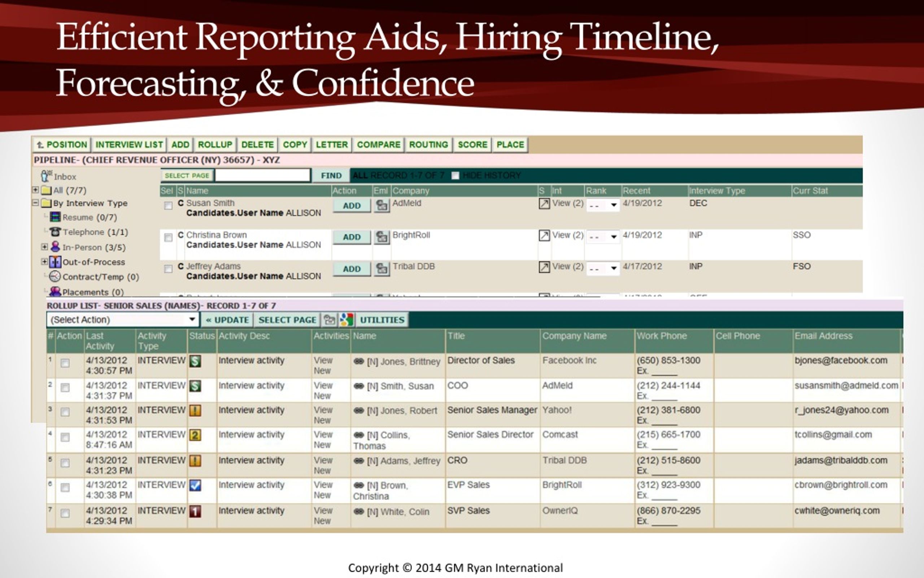Click email icon for Christina Brown
This screenshot has width=924, height=578.
382,237
